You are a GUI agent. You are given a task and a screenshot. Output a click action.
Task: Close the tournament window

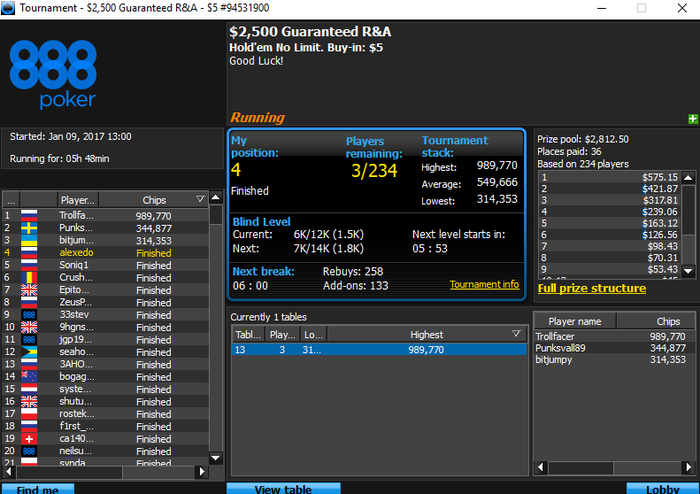682,8
